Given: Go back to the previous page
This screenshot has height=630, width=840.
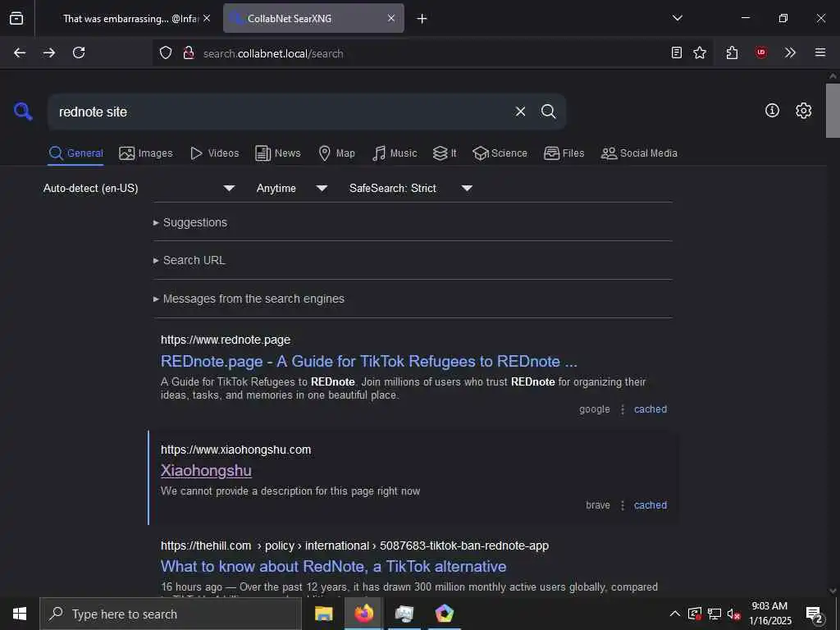Looking at the screenshot, I should click(x=20, y=52).
